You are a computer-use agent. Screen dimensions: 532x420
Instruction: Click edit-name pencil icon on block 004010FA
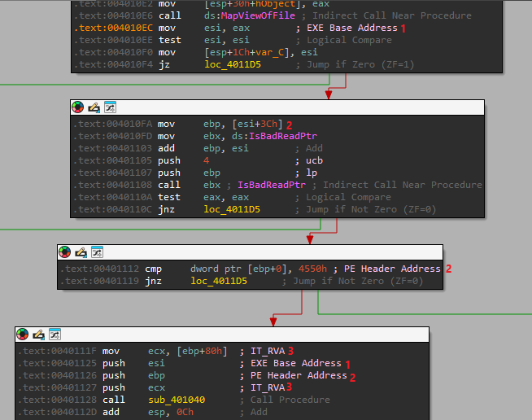coord(94,107)
